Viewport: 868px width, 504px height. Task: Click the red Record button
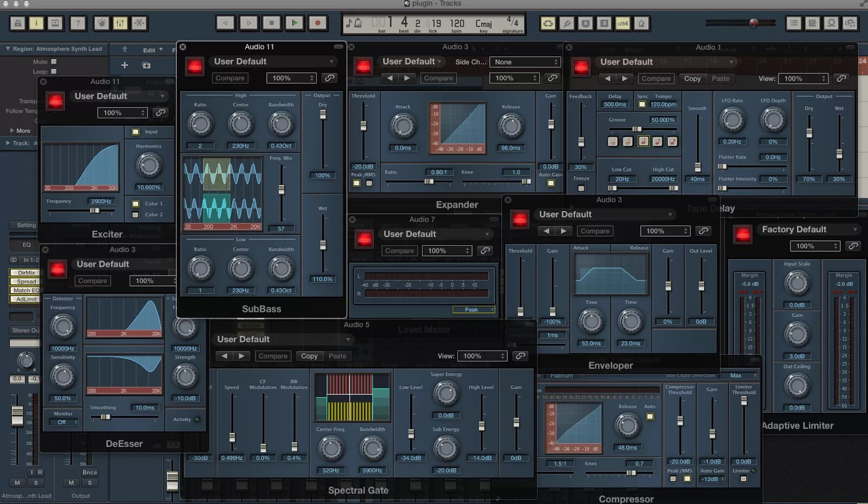318,23
